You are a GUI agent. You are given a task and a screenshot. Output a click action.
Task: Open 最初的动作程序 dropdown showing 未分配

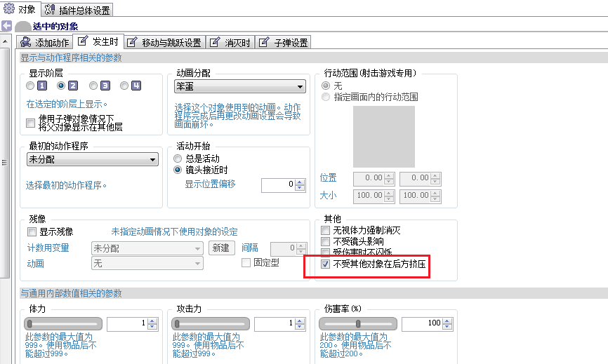point(93,159)
